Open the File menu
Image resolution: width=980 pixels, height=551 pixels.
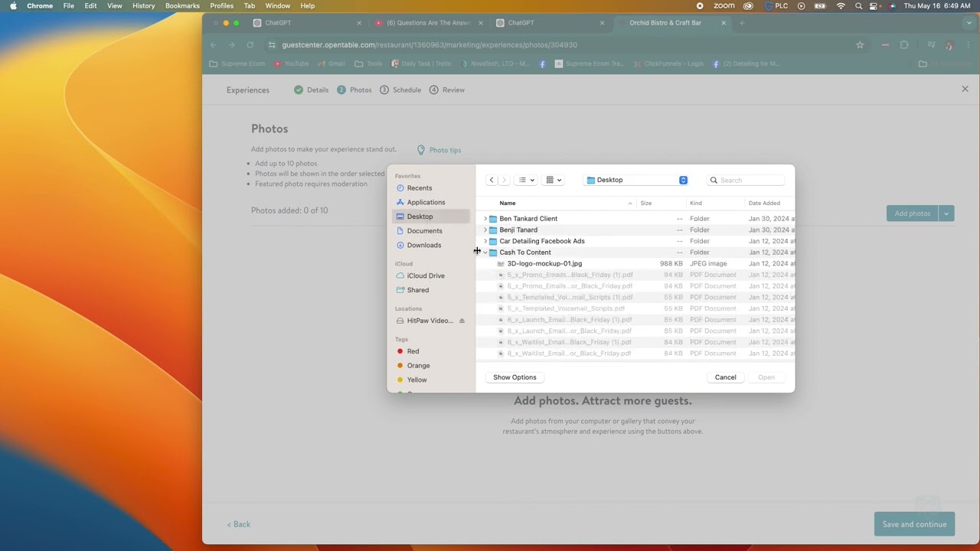pos(68,5)
